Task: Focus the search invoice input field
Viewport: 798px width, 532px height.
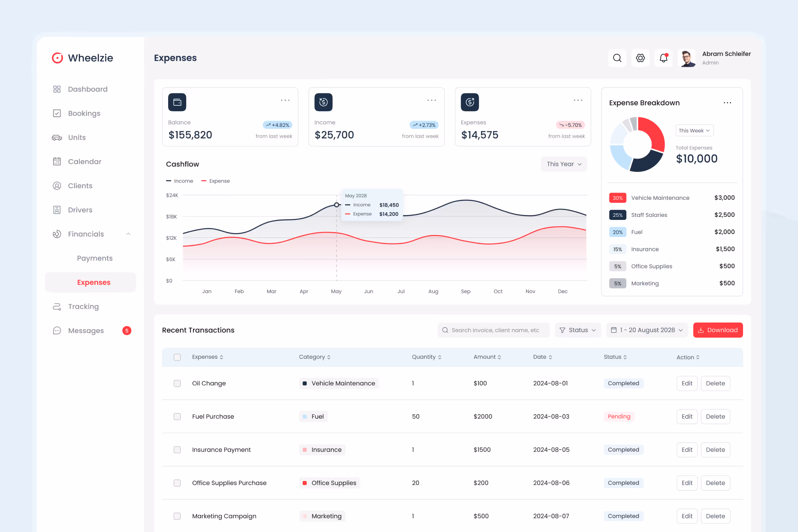Action: tap(495, 330)
